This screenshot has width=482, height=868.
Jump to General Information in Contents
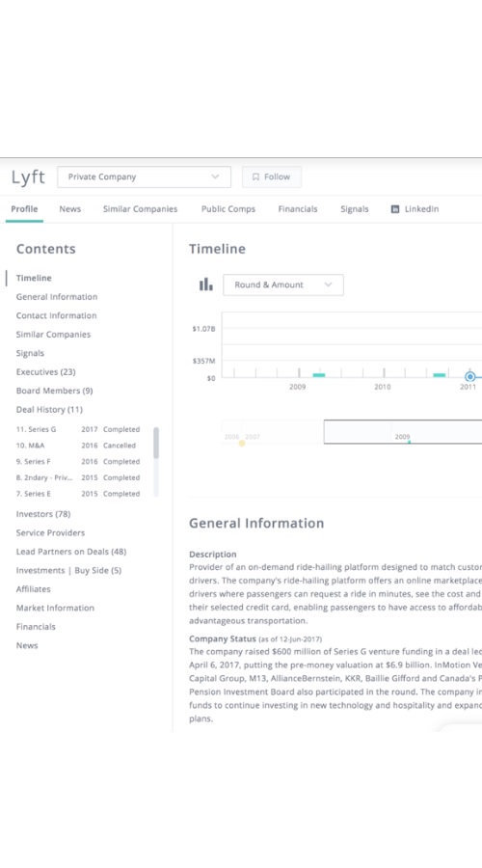[x=57, y=297]
